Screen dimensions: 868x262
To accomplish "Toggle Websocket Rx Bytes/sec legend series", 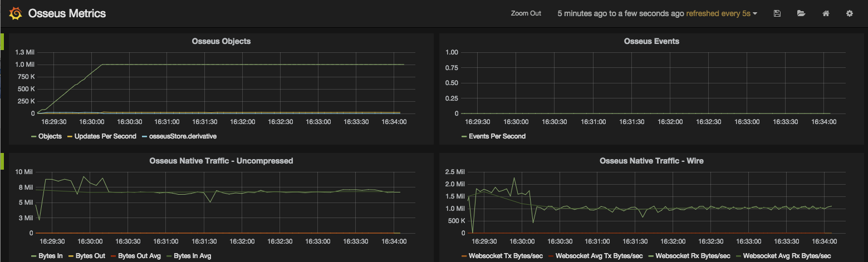I will (x=693, y=256).
